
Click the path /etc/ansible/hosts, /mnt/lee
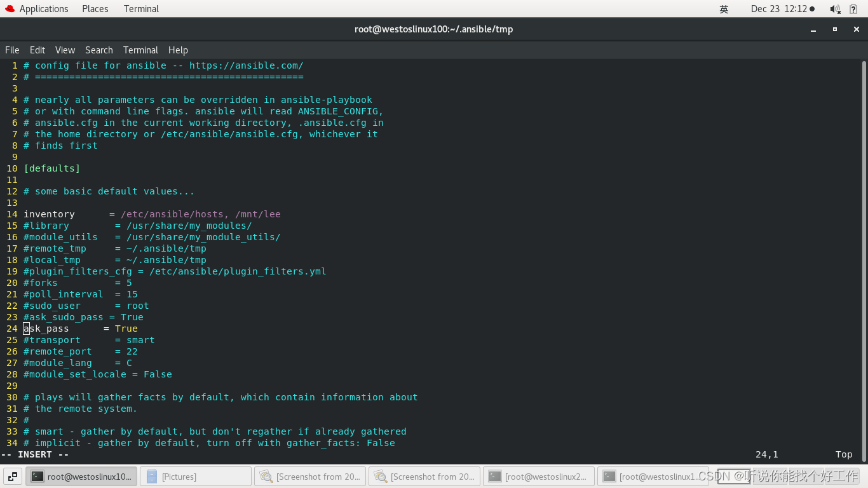pyautogui.click(x=200, y=214)
